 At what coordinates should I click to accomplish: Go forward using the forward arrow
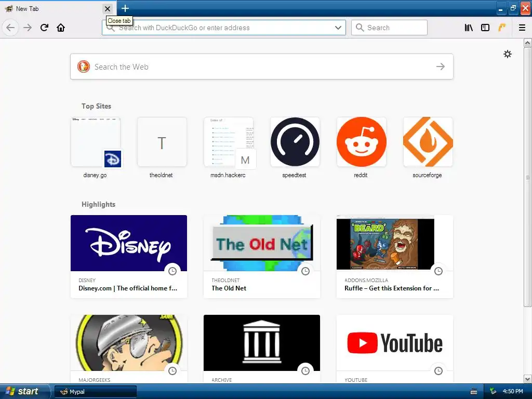28,28
